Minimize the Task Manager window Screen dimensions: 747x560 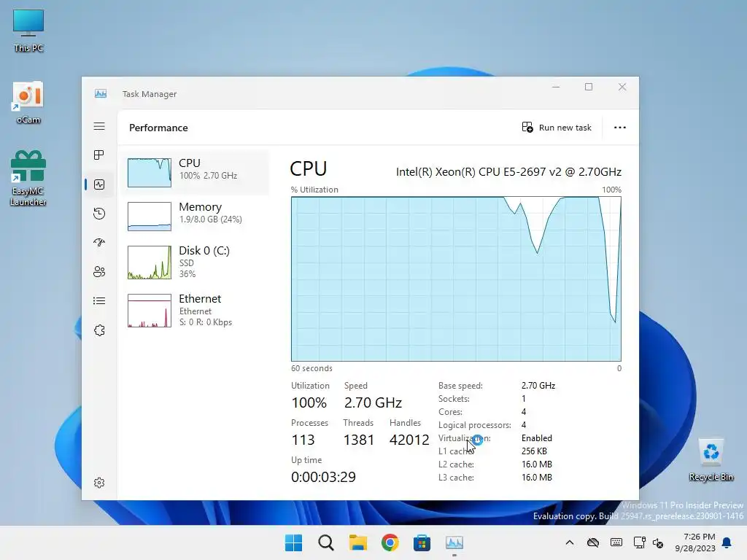click(555, 87)
